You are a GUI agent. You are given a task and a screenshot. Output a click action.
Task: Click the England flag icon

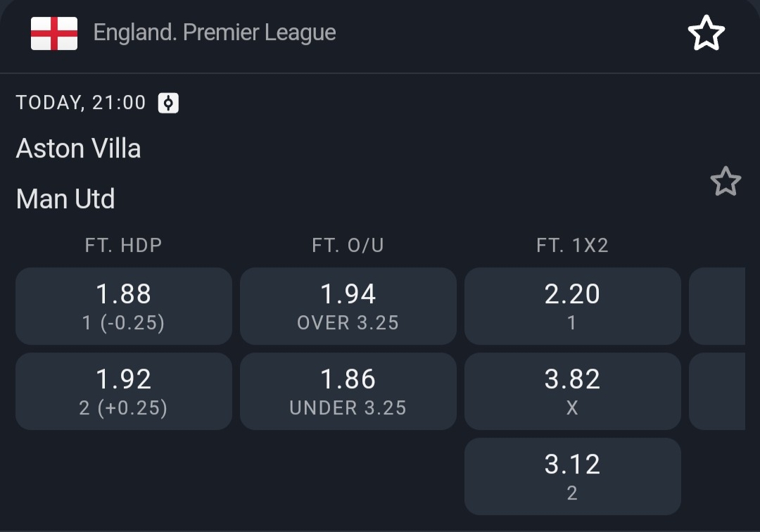(54, 33)
